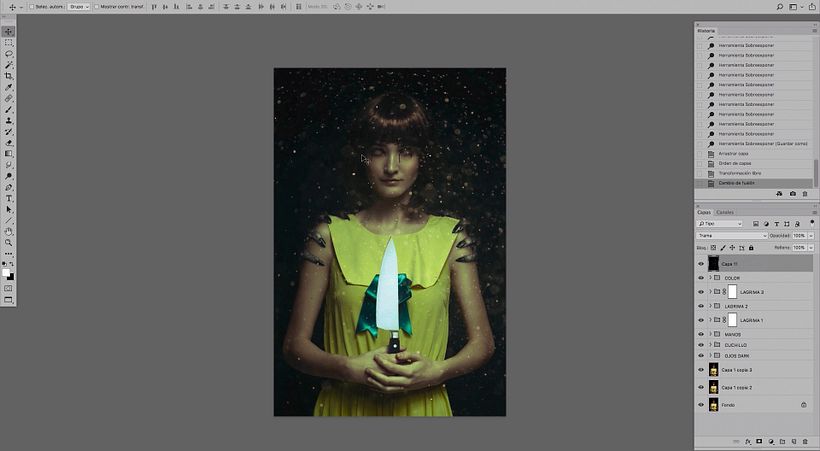The image size is (820, 451).
Task: Select the History Brush tool
Action: click(8, 131)
